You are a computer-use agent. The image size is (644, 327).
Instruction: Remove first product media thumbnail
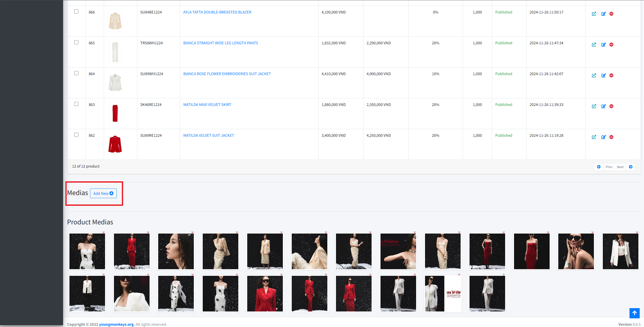pos(104,232)
